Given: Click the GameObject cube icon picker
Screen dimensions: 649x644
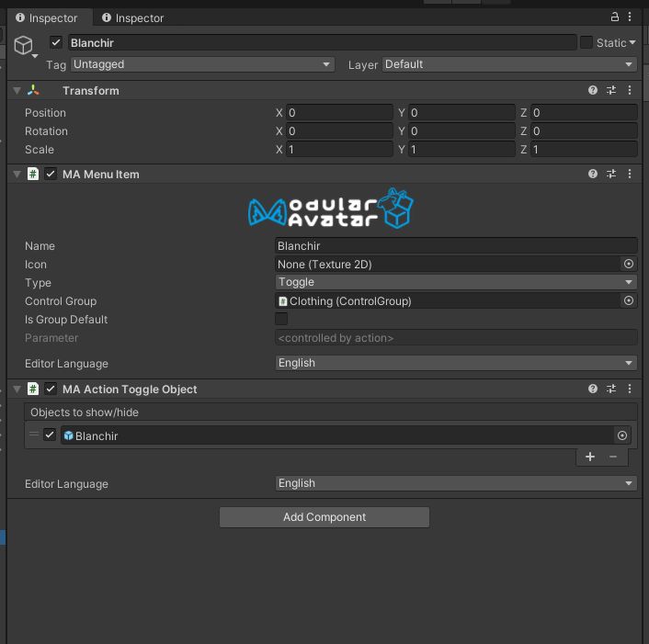Looking at the screenshot, I should pyautogui.click(x=25, y=46).
